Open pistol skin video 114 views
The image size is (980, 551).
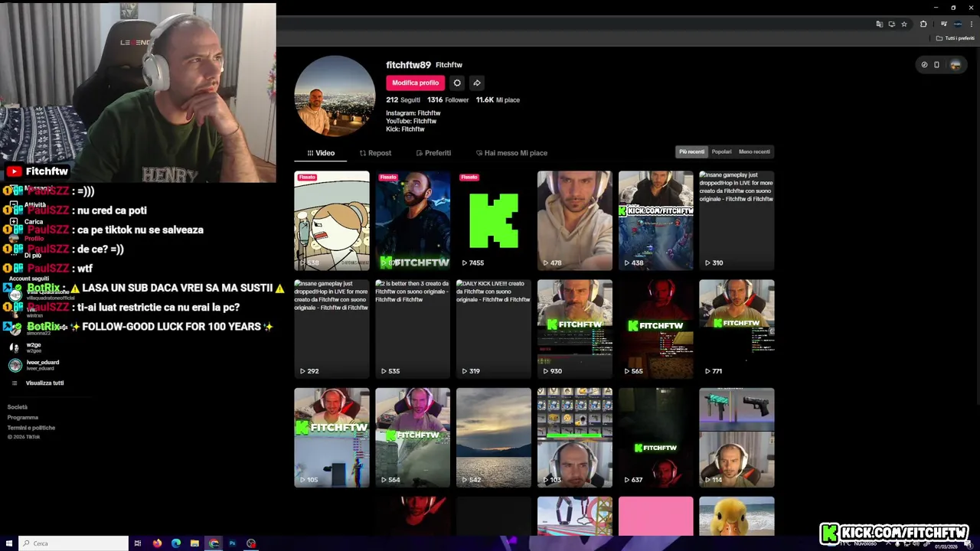click(737, 438)
